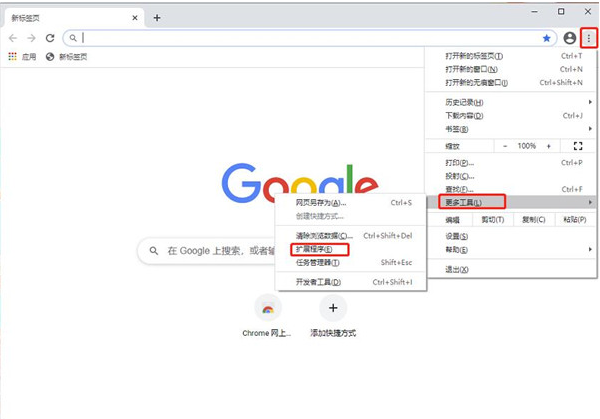Close the 新标签页 tab
This screenshot has height=419, width=600.
point(135,18)
